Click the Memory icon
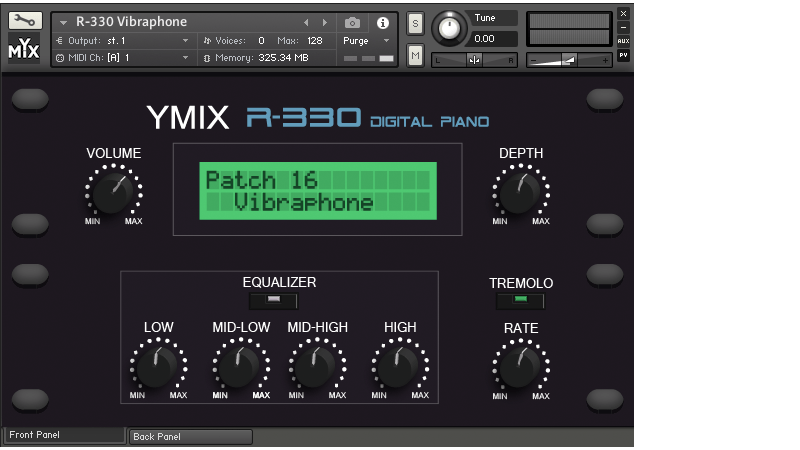The image size is (800, 450). 207,58
